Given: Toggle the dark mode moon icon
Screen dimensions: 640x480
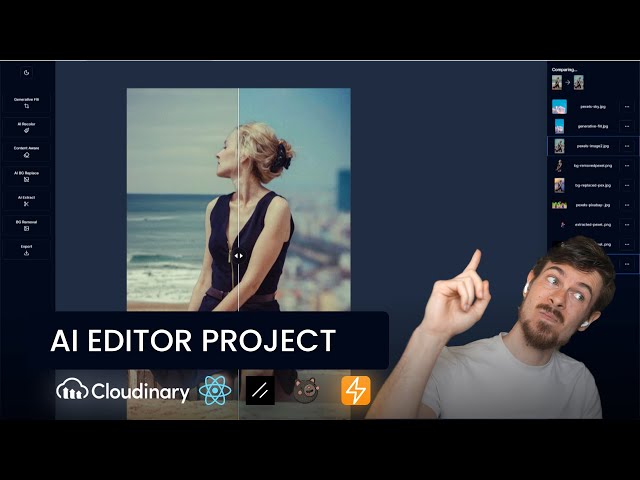Looking at the screenshot, I should pyautogui.click(x=27, y=73).
